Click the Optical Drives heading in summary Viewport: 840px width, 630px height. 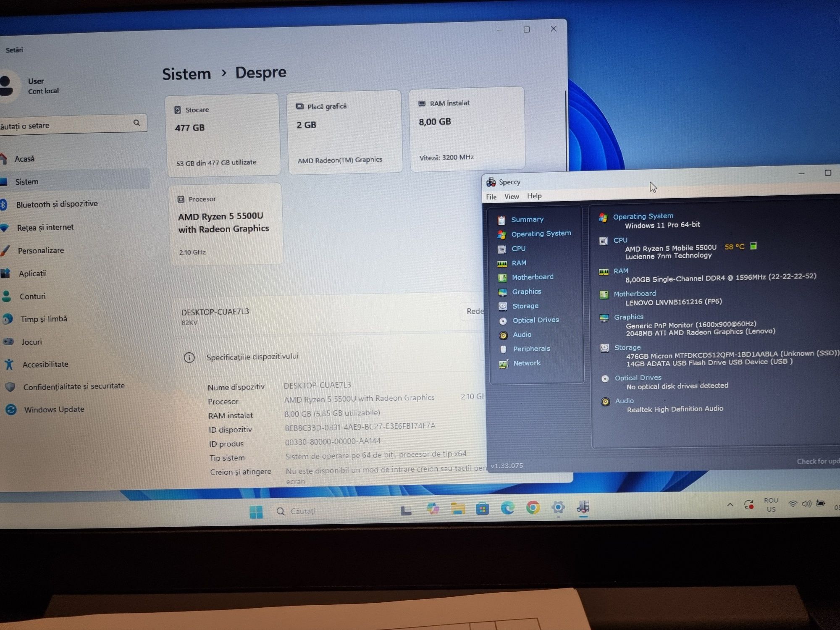coord(638,378)
